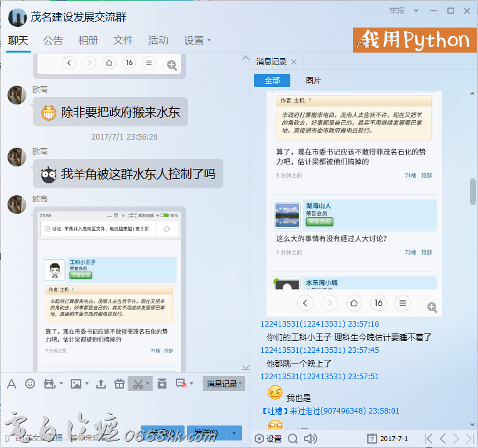The image size is (478, 448).
Task: Open the send button options arrow
Action: [x=235, y=432]
